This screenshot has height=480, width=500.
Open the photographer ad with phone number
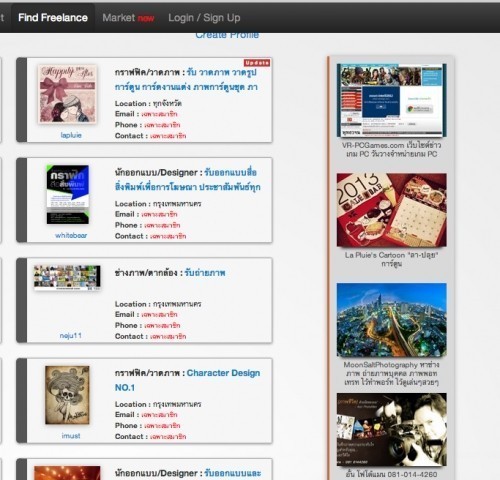point(392,430)
